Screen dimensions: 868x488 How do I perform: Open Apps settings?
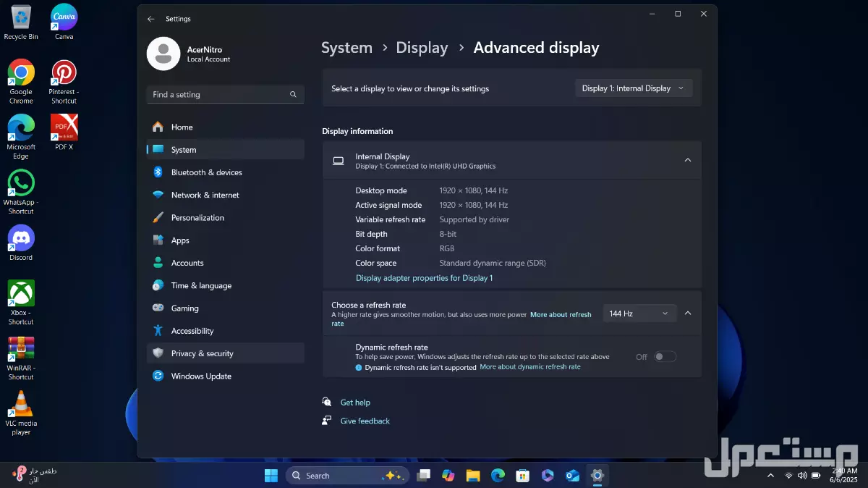(x=225, y=240)
